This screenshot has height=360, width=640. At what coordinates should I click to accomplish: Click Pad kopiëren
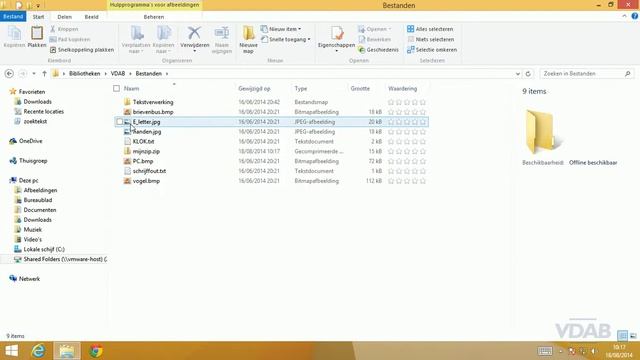click(x=70, y=39)
